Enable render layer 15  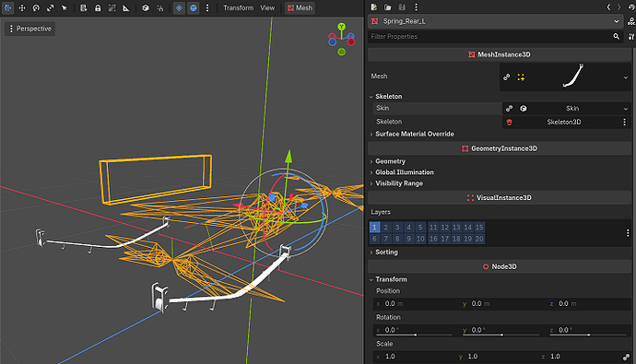pyautogui.click(x=479, y=228)
